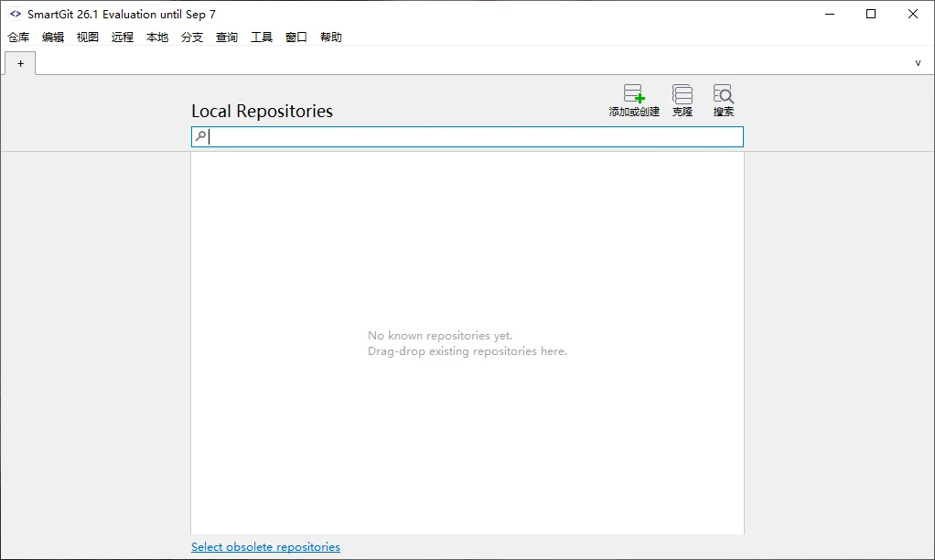Click the magnifier icon in search field
Image resolution: width=935 pixels, height=560 pixels.
201,136
